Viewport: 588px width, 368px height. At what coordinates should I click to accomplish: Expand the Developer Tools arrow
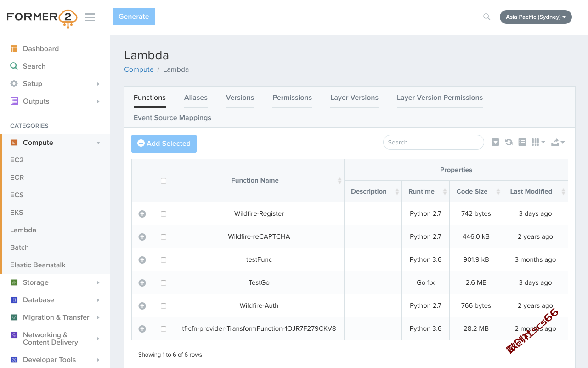(x=98, y=360)
